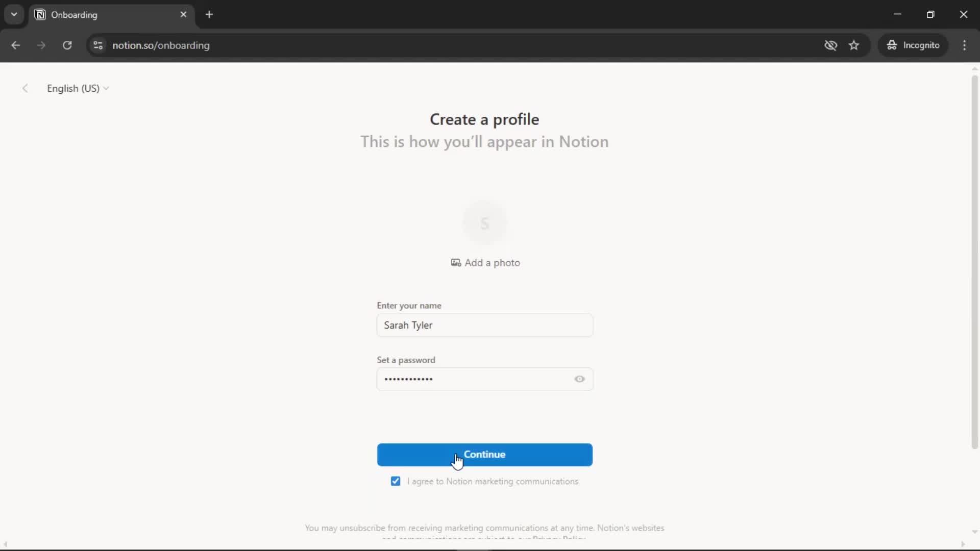This screenshot has width=980, height=551.
Task: Close the Onboarding tab
Action: pyautogui.click(x=183, y=14)
